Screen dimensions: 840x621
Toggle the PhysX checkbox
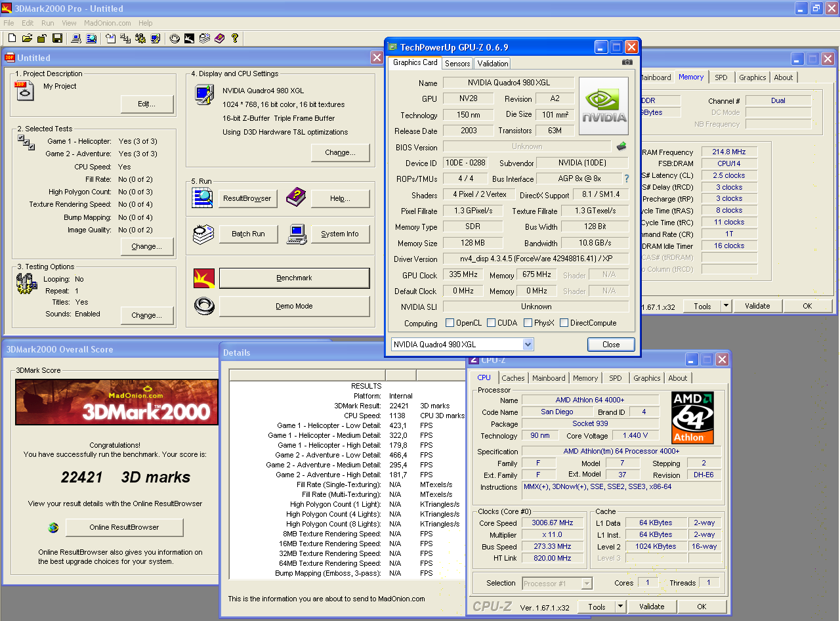(x=528, y=323)
